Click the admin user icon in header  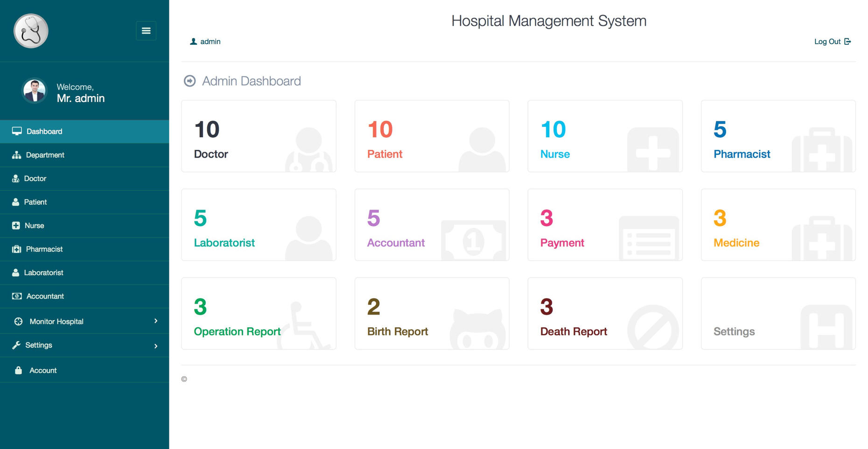(193, 42)
